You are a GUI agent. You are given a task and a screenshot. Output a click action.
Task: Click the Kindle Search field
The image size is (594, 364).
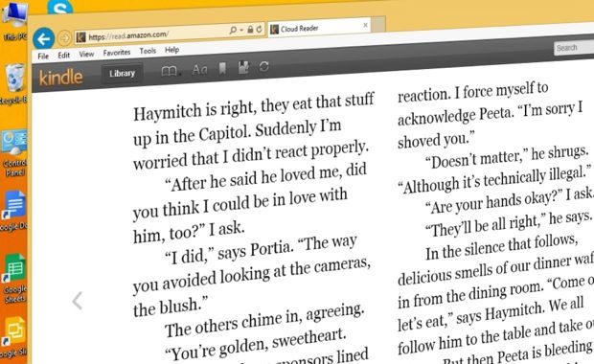[574, 47]
